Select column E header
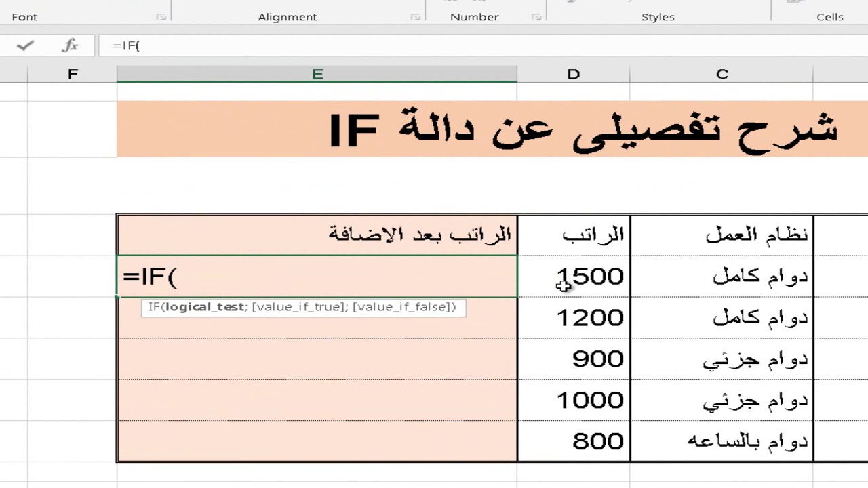 coord(317,74)
